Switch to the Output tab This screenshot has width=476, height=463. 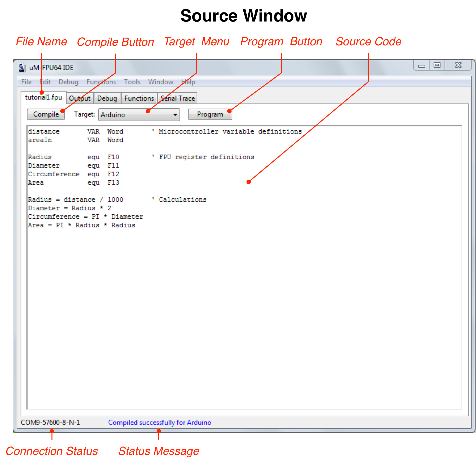tap(80, 98)
